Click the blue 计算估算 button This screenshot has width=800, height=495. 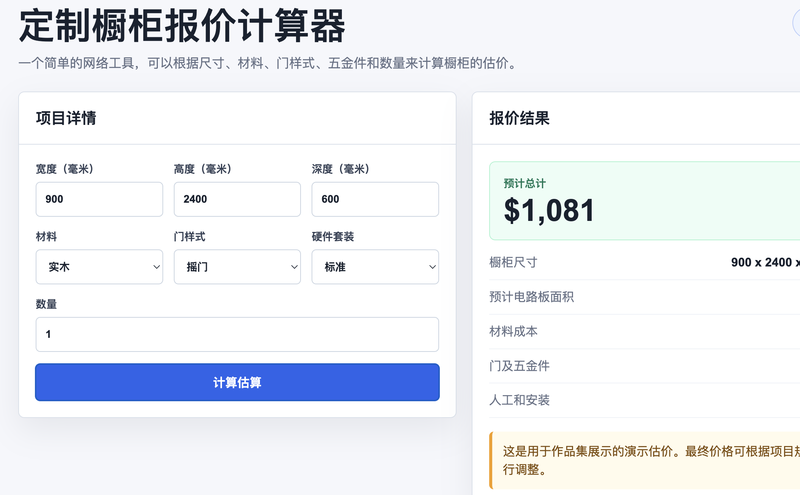click(237, 382)
